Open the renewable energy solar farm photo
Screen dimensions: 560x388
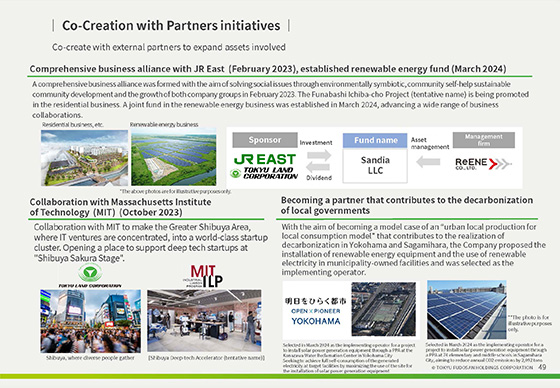coord(174,158)
